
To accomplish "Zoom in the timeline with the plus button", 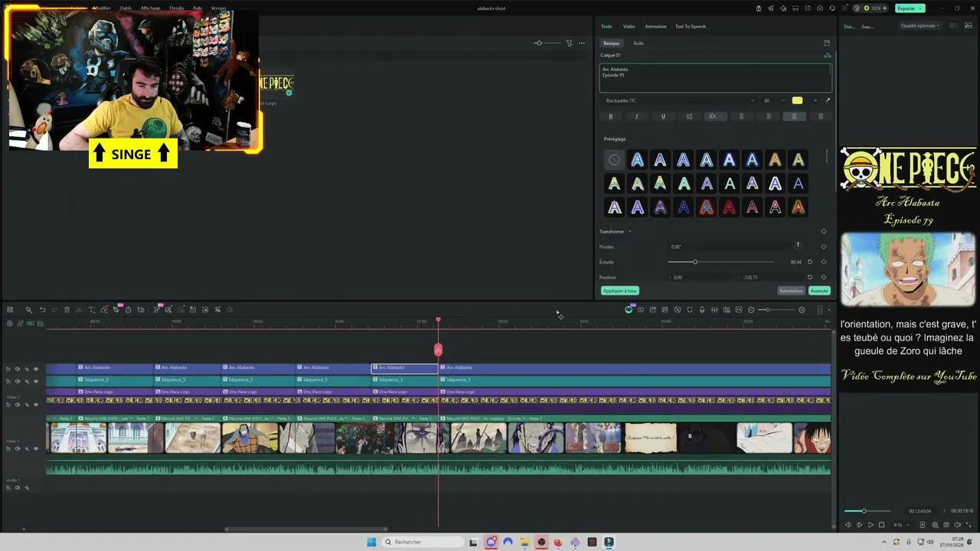I will (x=802, y=310).
